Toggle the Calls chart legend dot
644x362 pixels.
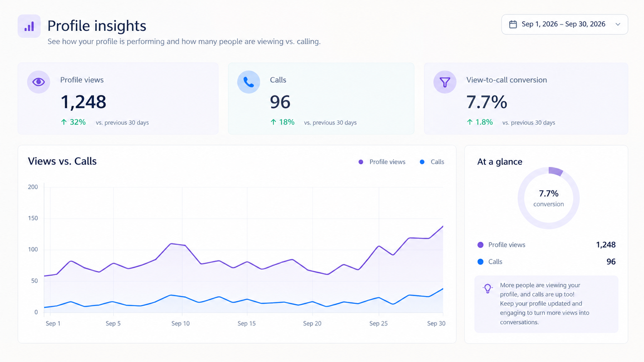click(x=422, y=162)
